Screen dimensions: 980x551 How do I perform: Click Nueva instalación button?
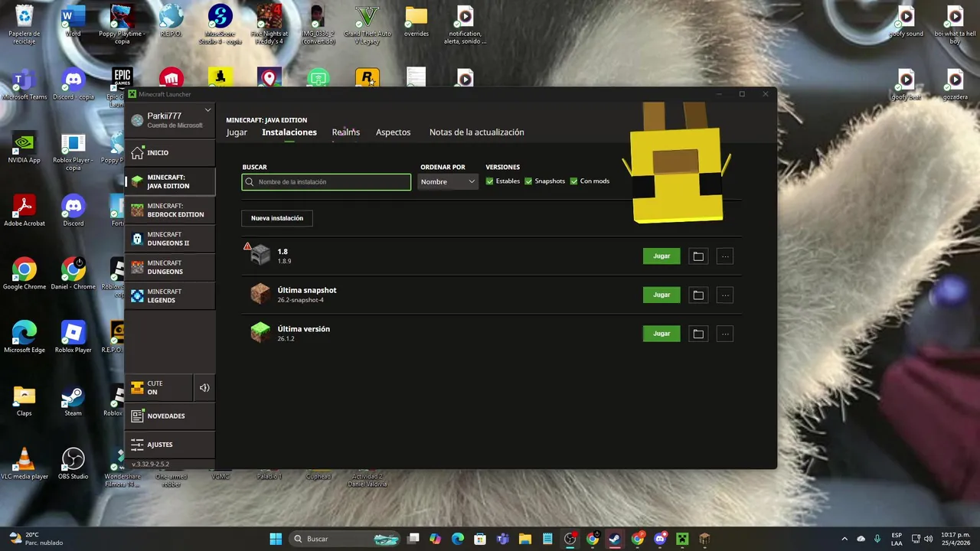[277, 218]
